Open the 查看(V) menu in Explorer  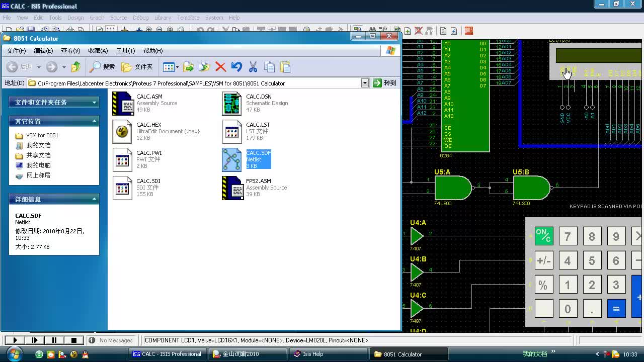(70, 51)
